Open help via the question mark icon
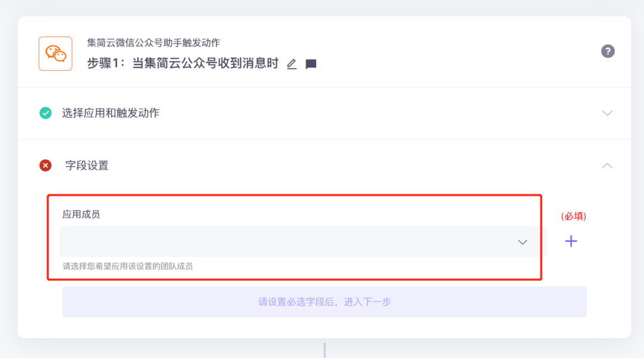 click(x=608, y=51)
